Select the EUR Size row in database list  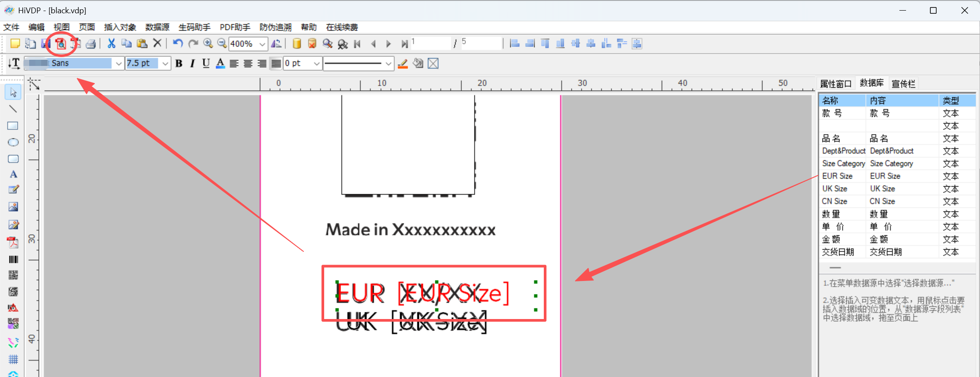[837, 176]
